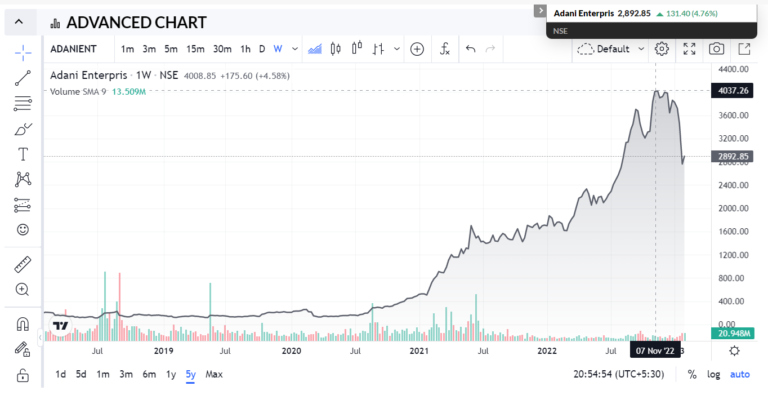Screen dimensions: 768x395
Task: Open timezone menu 20:54:54 (UTC+5:30)
Action: click(619, 374)
